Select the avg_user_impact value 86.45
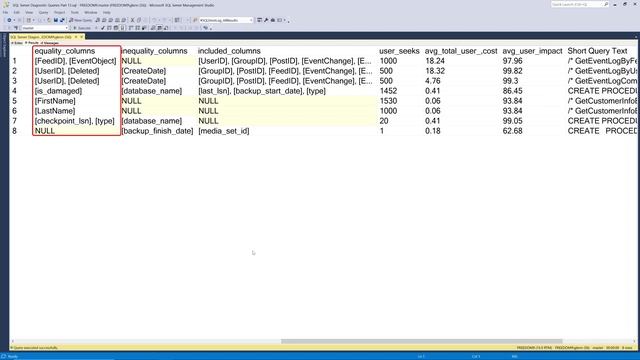 [x=513, y=91]
